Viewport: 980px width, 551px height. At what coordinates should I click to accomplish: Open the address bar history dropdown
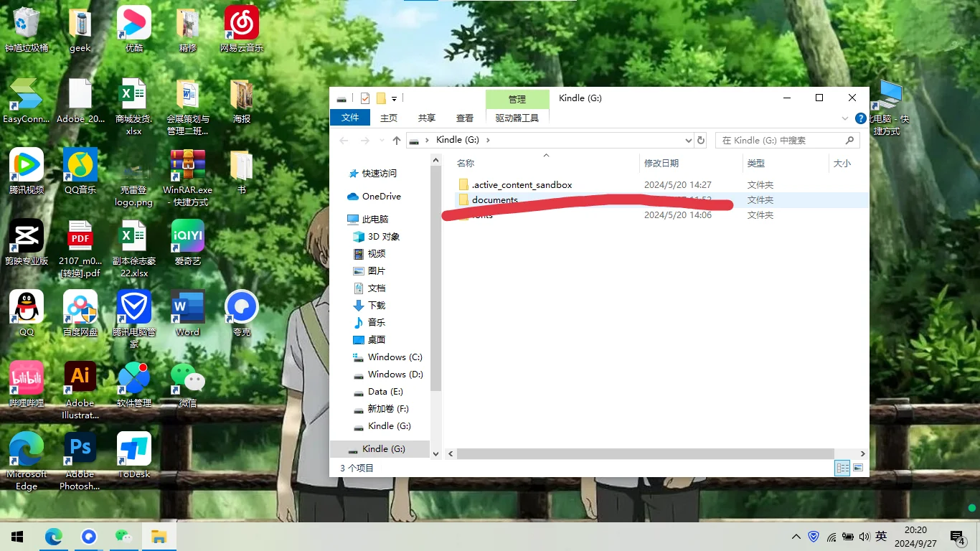pyautogui.click(x=688, y=141)
